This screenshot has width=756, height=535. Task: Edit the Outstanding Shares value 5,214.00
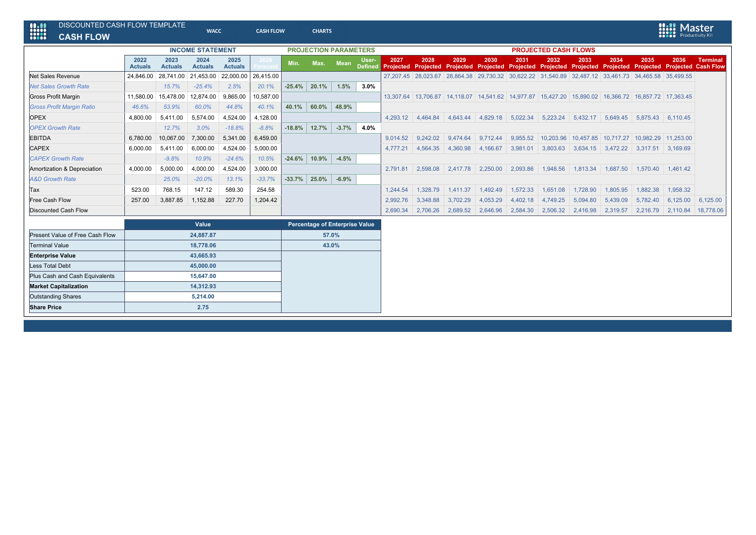point(203,297)
